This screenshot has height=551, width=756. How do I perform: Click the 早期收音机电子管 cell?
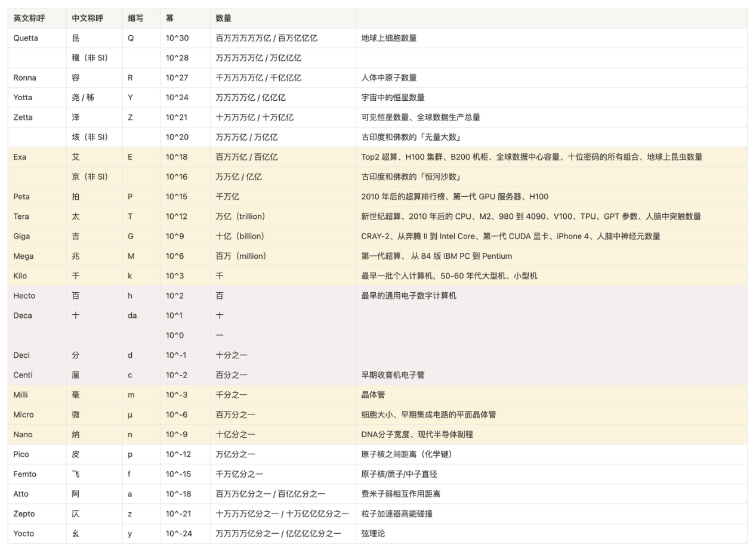click(551, 375)
